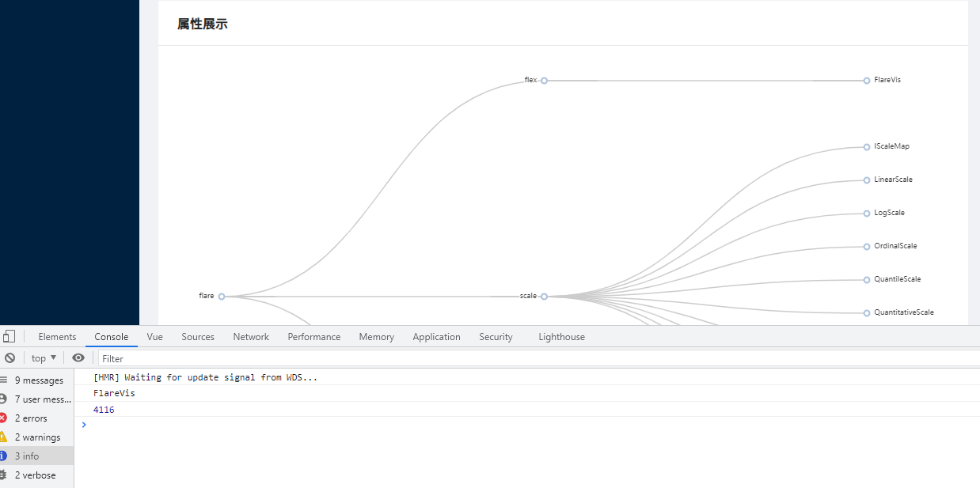
Task: Switch to the Elements tab
Action: pos(57,337)
